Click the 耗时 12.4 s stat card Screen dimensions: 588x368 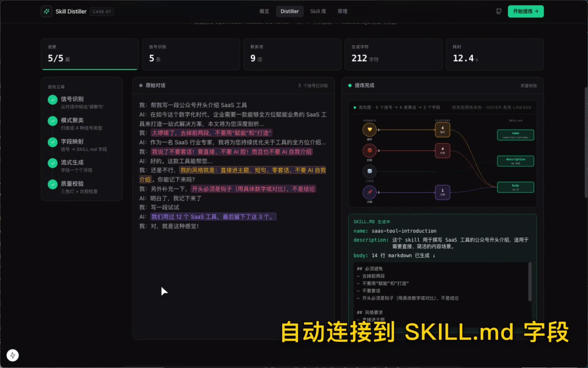(x=495, y=54)
